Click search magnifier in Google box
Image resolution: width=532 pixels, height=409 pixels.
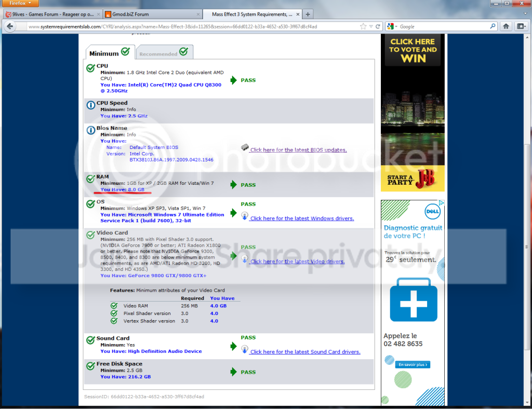tap(493, 26)
